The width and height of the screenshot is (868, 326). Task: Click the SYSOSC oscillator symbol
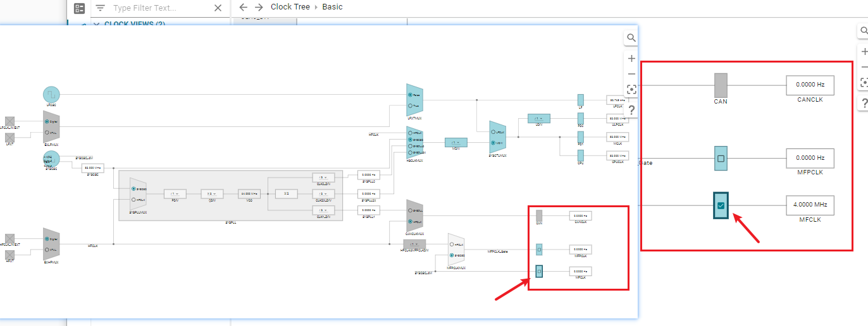pyautogui.click(x=51, y=159)
